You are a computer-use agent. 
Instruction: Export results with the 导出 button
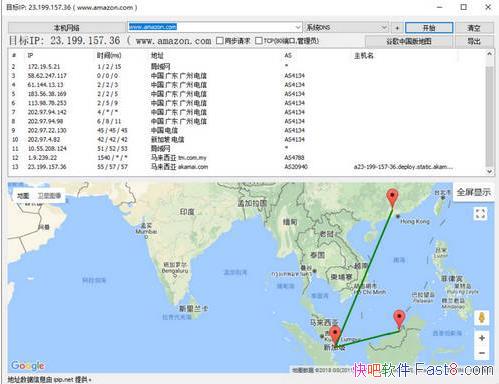click(474, 41)
